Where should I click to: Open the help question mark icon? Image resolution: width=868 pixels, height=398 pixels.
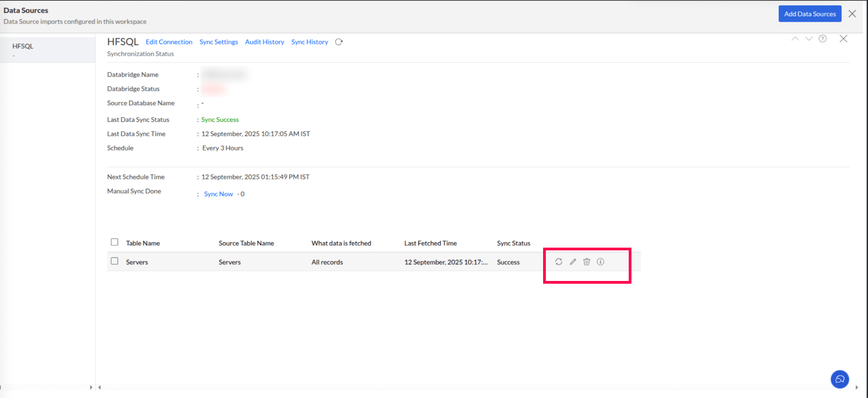[x=822, y=38]
